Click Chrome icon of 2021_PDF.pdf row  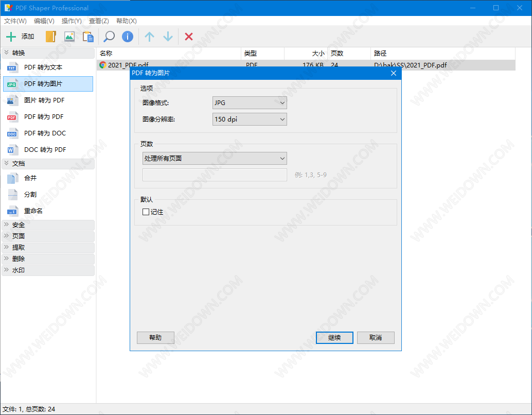click(x=103, y=65)
